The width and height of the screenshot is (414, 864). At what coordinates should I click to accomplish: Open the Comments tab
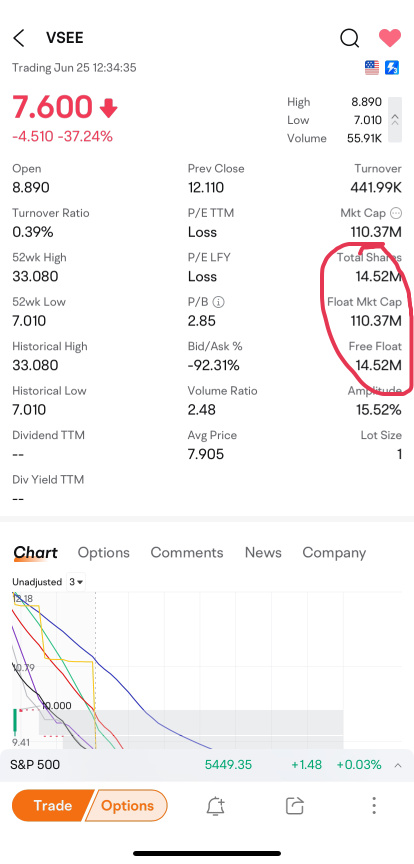[187, 553]
